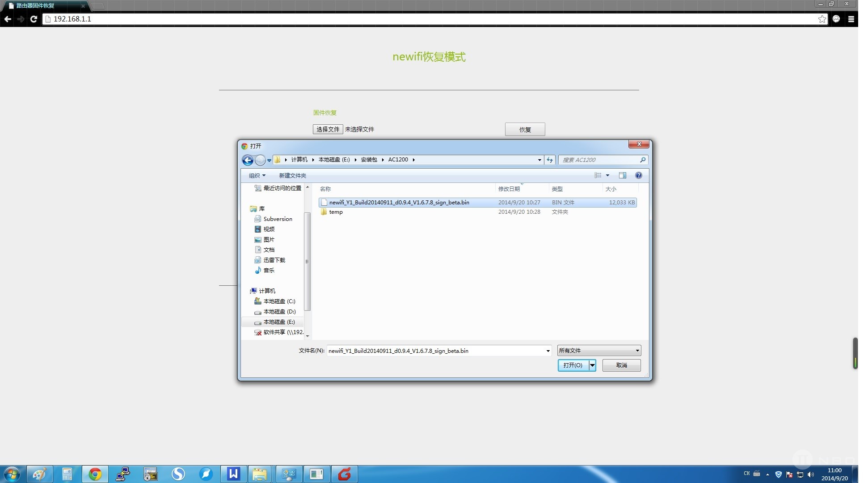Expand the file name history dropdown
This screenshot has width=868, height=483.
[548, 351]
